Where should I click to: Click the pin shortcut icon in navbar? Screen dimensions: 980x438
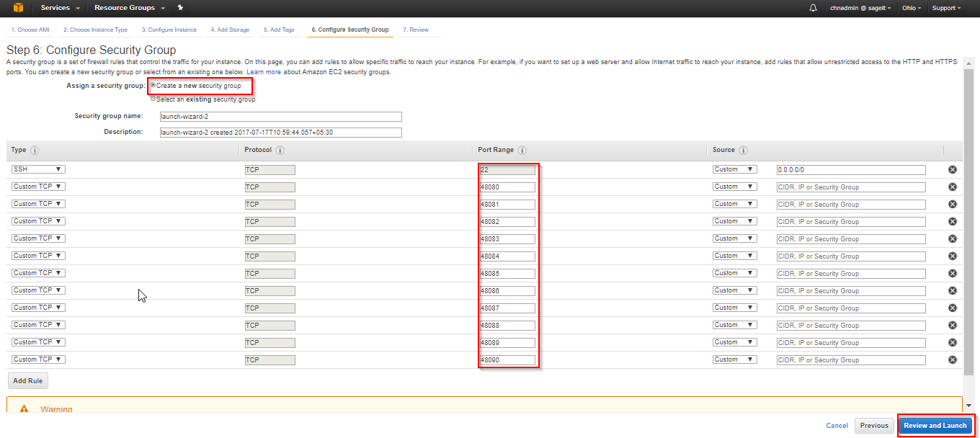tap(180, 8)
